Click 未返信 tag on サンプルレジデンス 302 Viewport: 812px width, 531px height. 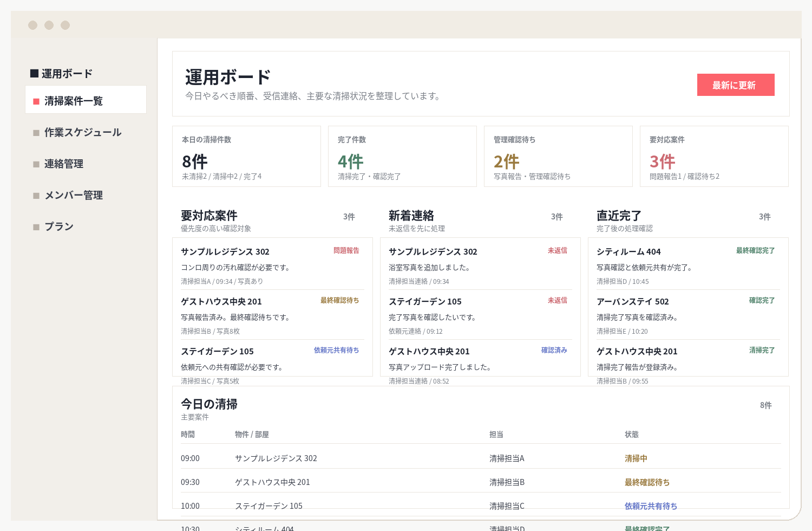[558, 250]
